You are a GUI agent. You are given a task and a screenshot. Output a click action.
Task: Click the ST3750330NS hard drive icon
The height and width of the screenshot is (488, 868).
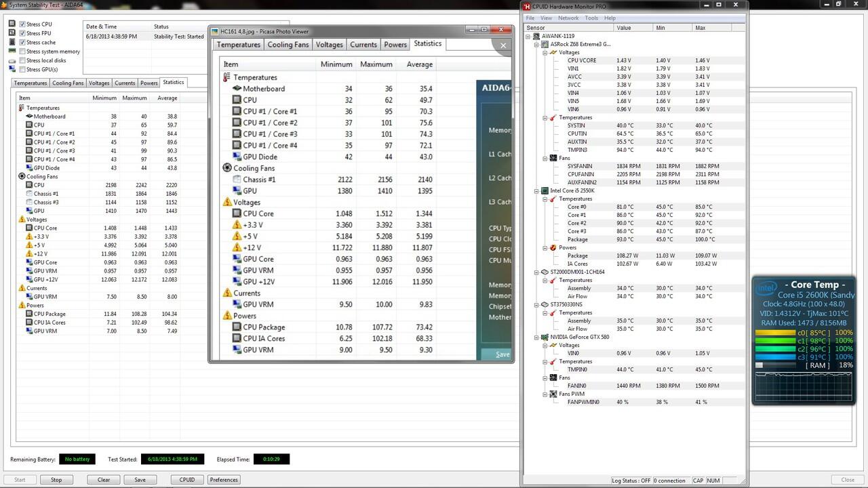coord(545,304)
